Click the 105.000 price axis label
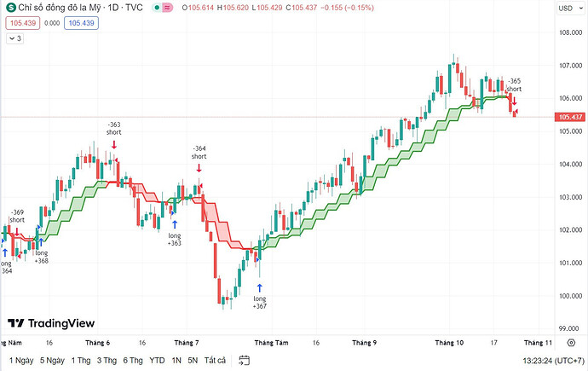 (x=570, y=131)
